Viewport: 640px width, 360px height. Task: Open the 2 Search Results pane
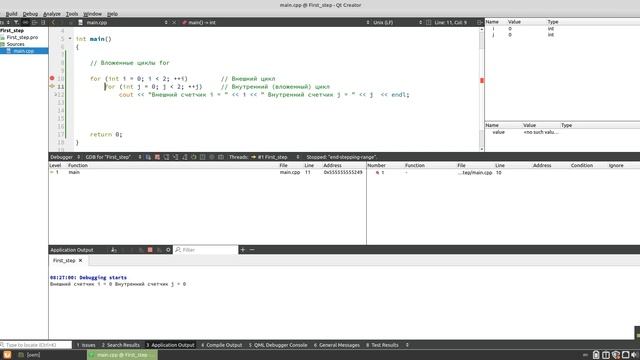(x=121, y=345)
